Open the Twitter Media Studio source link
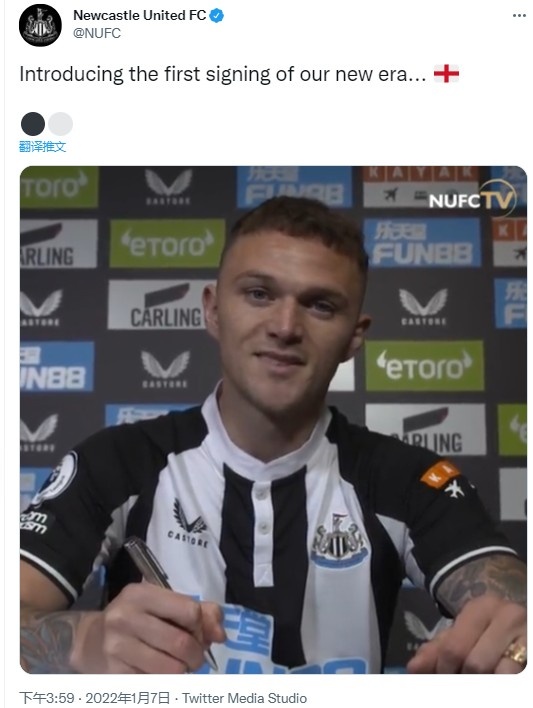 coord(244,698)
